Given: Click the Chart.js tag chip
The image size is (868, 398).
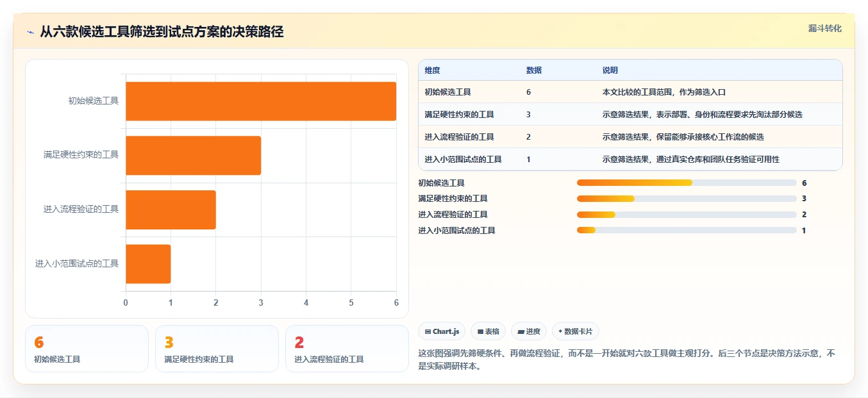Looking at the screenshot, I should (x=442, y=331).
